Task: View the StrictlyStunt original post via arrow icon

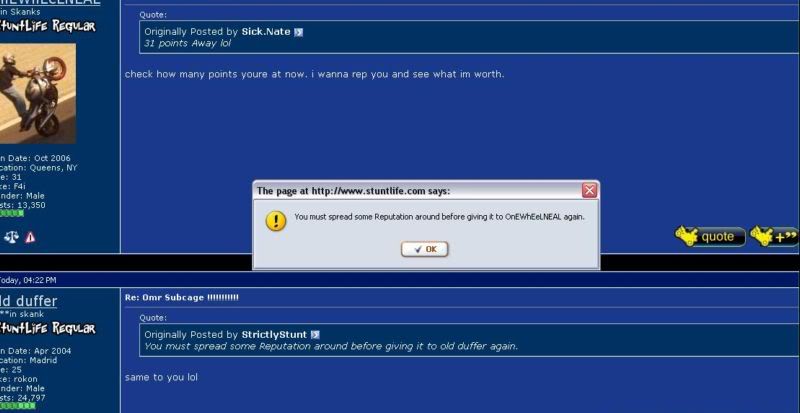Action: tap(314, 334)
